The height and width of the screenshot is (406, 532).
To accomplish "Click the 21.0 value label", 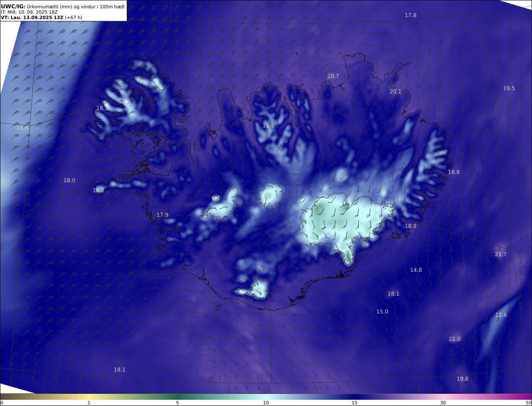I will tap(455, 339).
